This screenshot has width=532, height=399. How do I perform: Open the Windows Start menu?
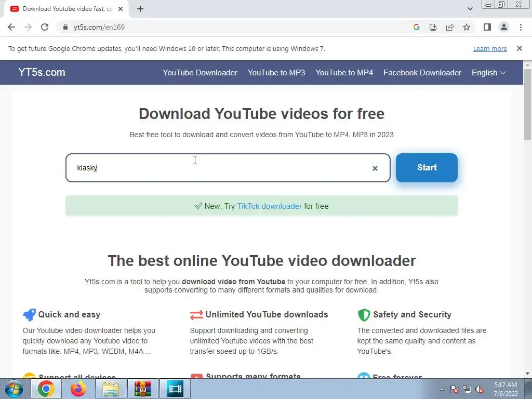tap(14, 389)
